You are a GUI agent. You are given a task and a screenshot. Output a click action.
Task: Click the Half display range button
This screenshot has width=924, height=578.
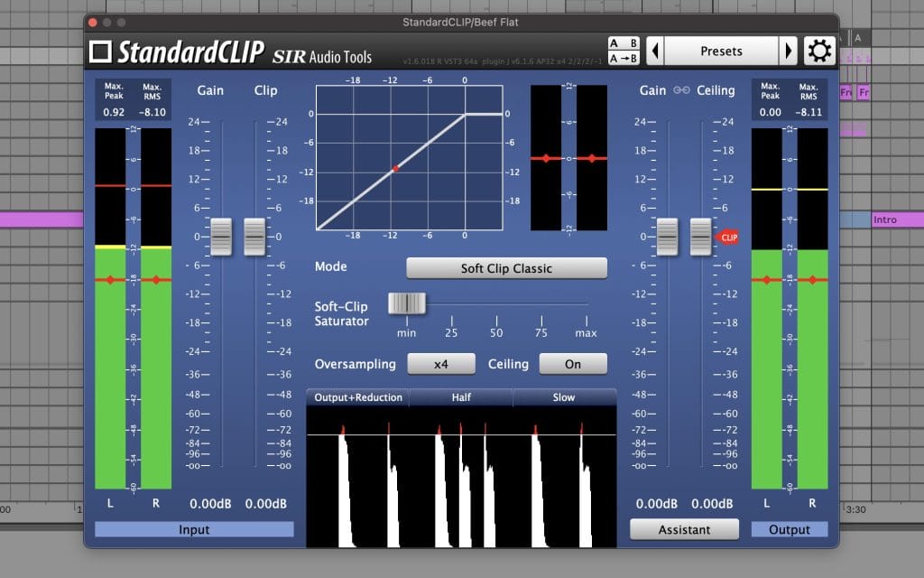[x=461, y=397]
